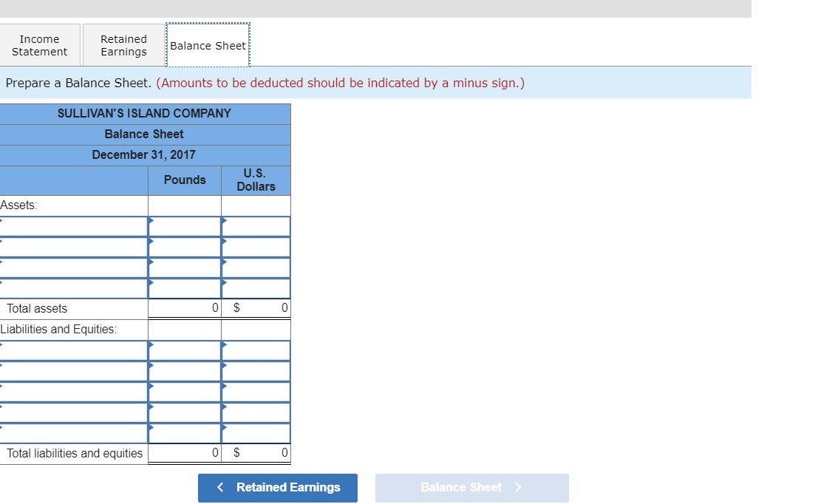Click the 'Pounds' column header

click(185, 180)
